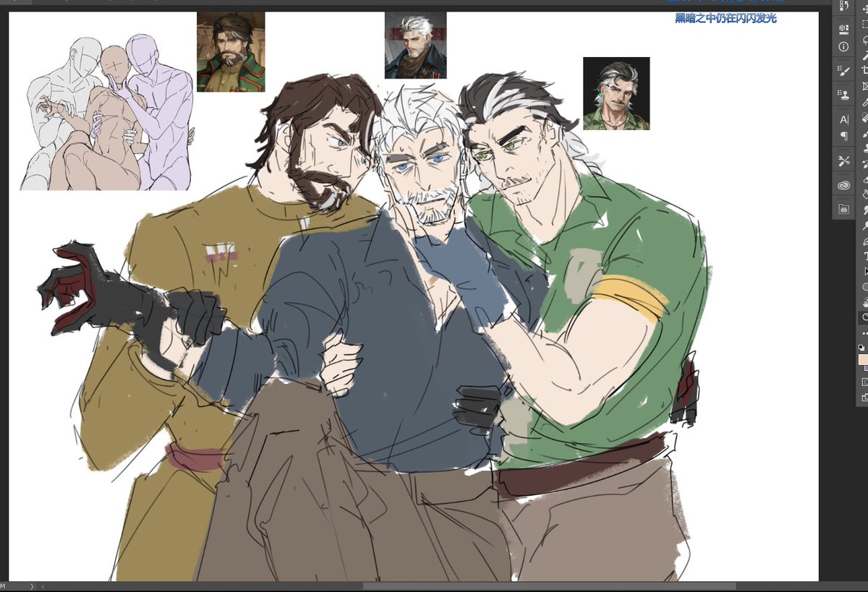Click the camo-shirt character reference portrait
868x592 pixels.
pos(616,94)
